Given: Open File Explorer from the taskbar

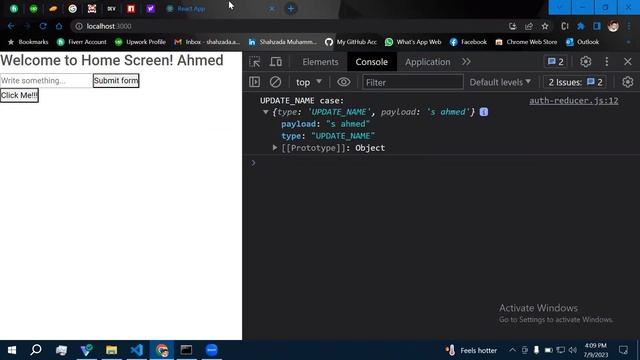Looking at the screenshot, I should point(111,350).
